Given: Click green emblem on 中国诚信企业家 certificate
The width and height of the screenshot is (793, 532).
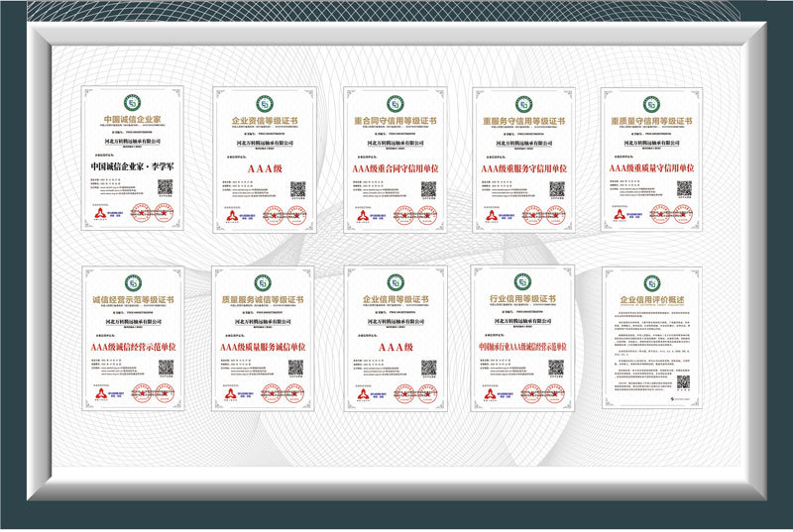Looking at the screenshot, I should click(x=130, y=103).
